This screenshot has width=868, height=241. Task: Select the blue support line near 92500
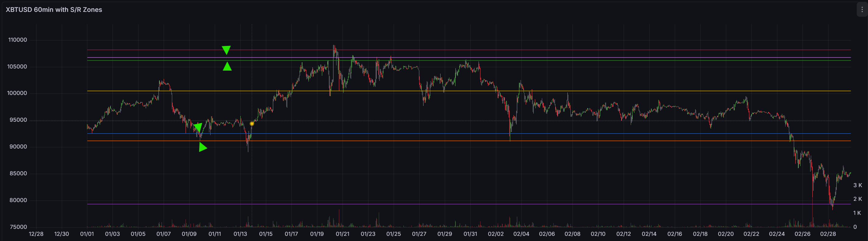tap(607, 134)
